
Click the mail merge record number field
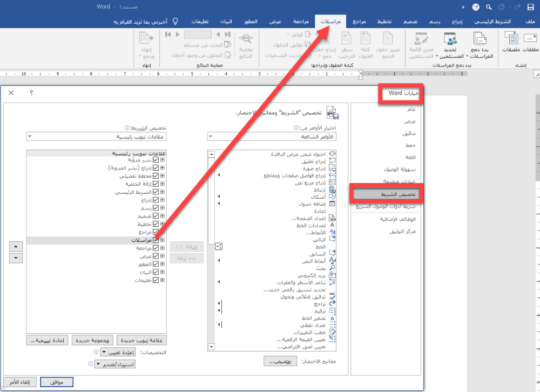coord(198,34)
